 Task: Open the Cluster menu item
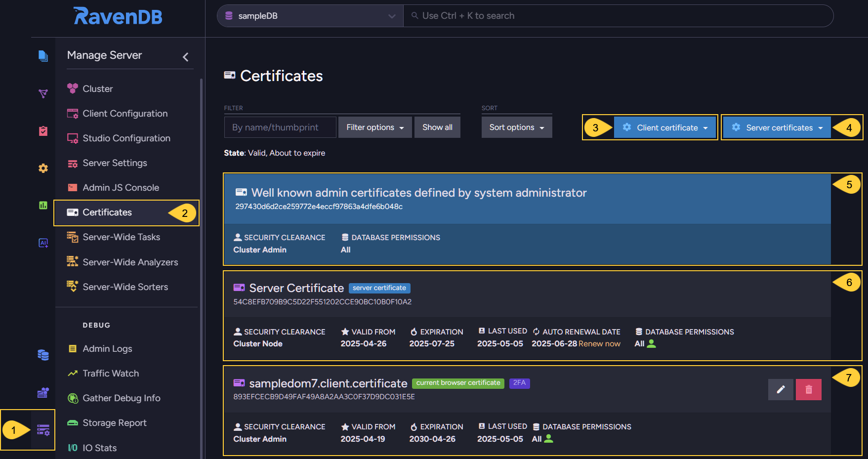click(x=97, y=88)
